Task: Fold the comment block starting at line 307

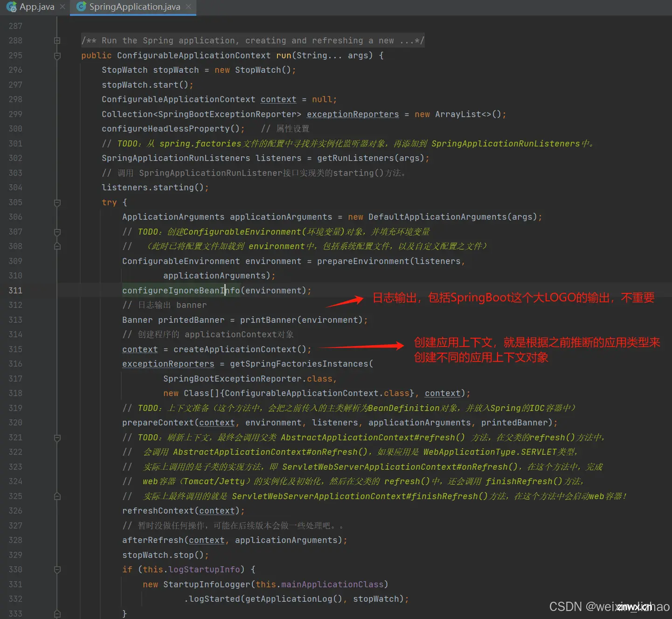Action: [57, 232]
